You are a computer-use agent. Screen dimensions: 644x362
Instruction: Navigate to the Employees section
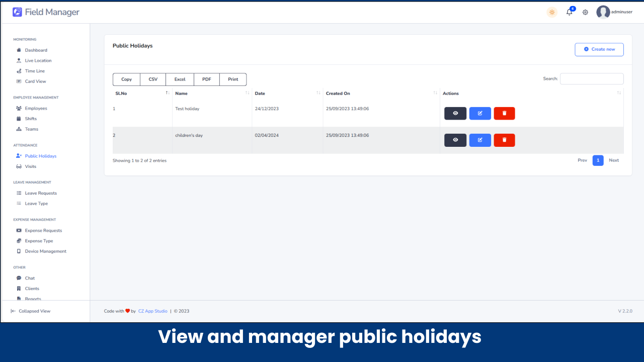coord(35,108)
